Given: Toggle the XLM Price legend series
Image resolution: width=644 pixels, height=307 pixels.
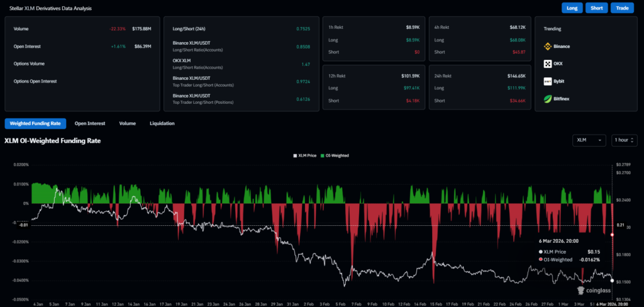Looking at the screenshot, I should [305, 155].
